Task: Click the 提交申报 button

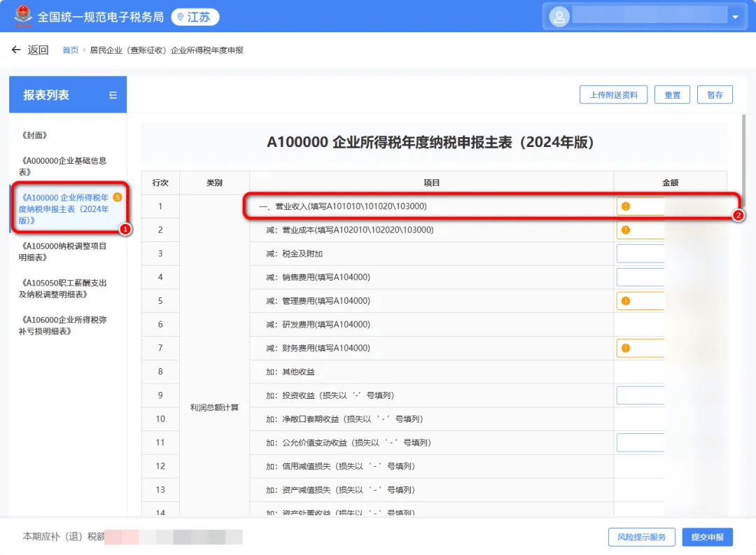Action: (x=707, y=538)
